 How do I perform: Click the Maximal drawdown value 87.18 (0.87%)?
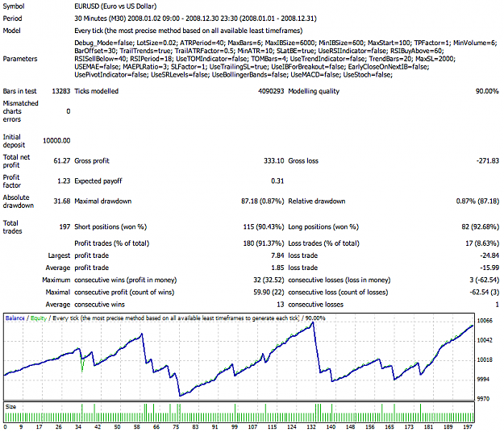pyautogui.click(x=263, y=201)
